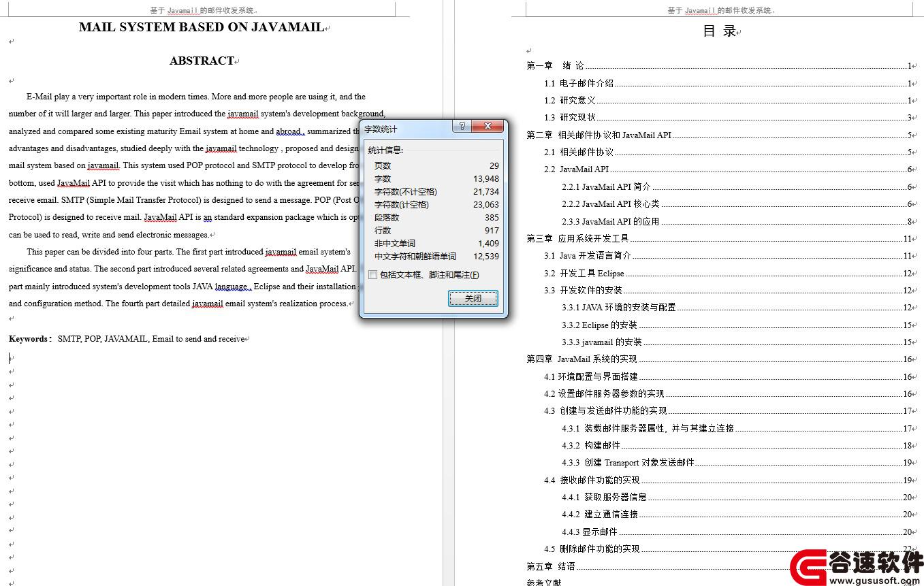The image size is (924, 586).
Task: Open TOC entry 第二章 相关邮件协议和 JavaMail API
Action: (x=719, y=135)
